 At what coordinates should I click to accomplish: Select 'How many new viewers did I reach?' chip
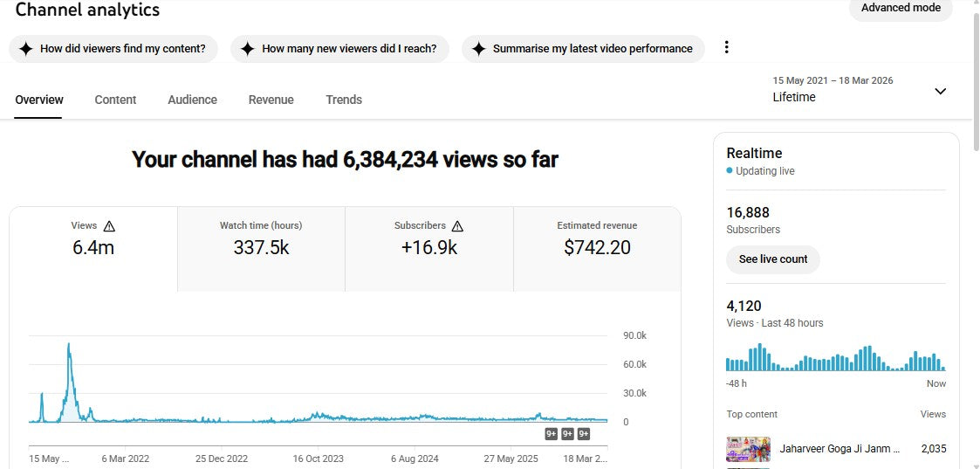[339, 49]
